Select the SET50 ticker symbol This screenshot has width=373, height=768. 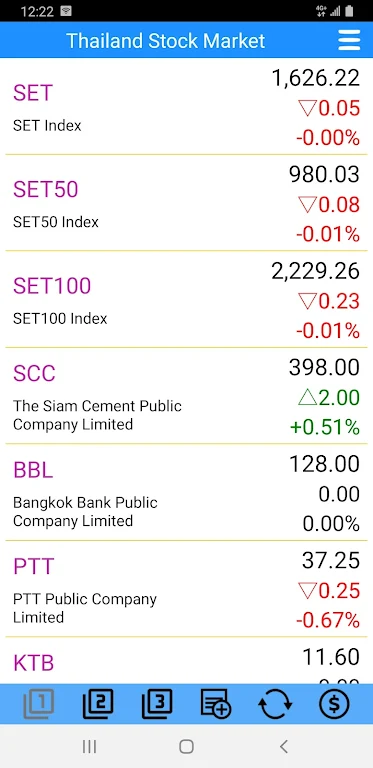46,189
